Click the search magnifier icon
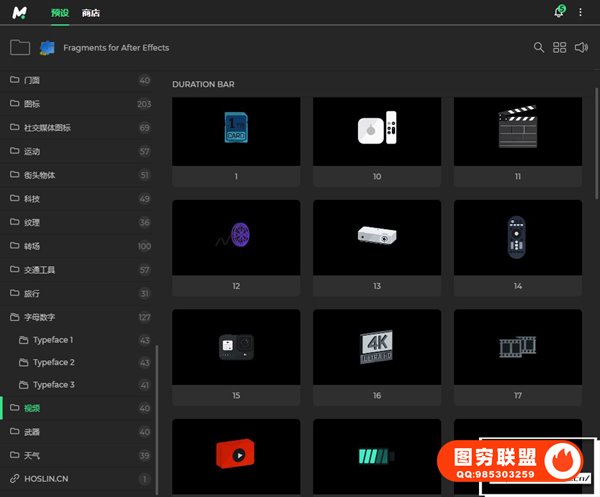Image resolution: width=600 pixels, height=497 pixels. click(539, 47)
